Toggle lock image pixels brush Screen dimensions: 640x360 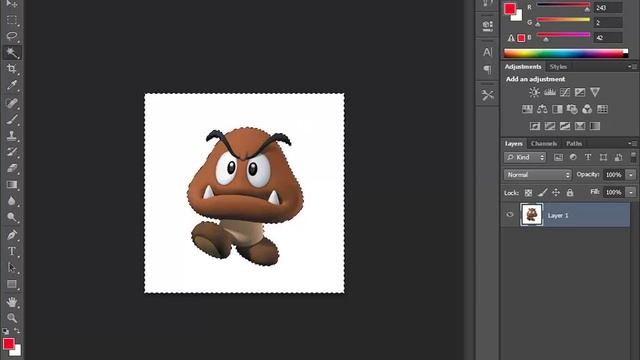[542, 193]
